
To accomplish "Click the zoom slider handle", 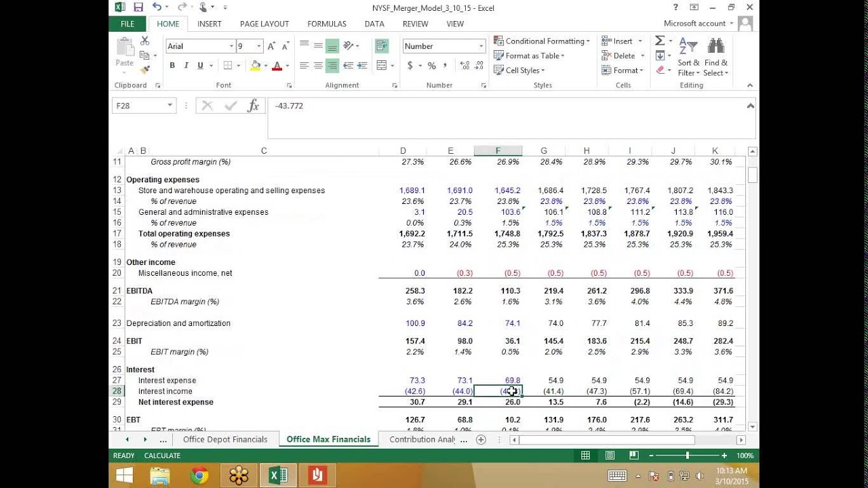I will click(688, 455).
